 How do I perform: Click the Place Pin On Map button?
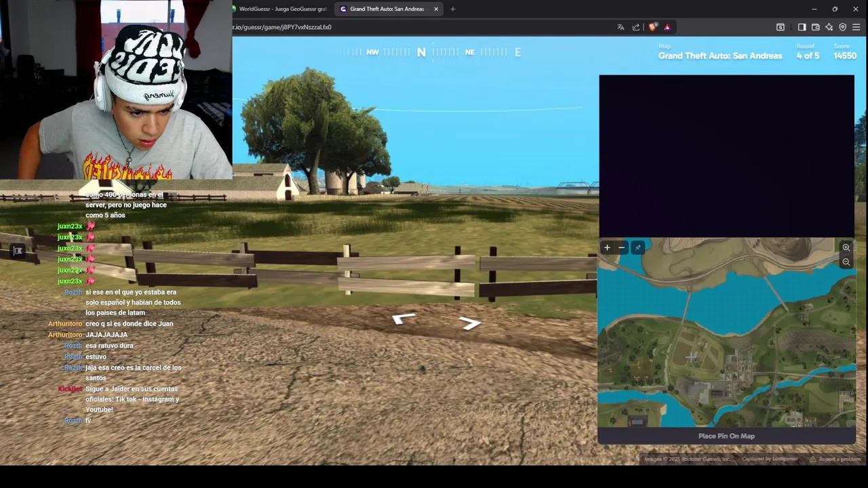coord(726,436)
